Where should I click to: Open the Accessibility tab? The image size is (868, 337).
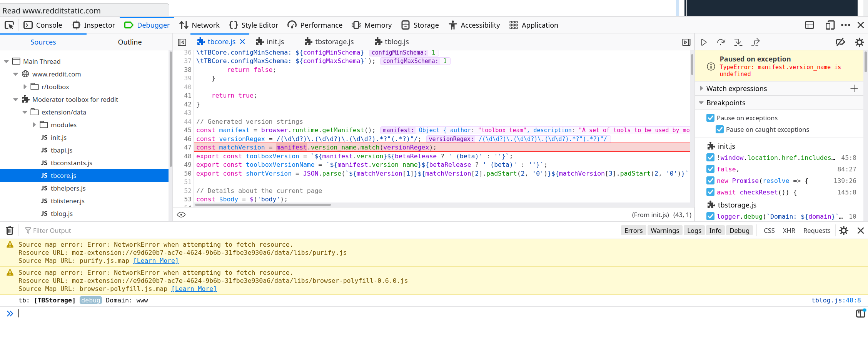pyautogui.click(x=474, y=25)
